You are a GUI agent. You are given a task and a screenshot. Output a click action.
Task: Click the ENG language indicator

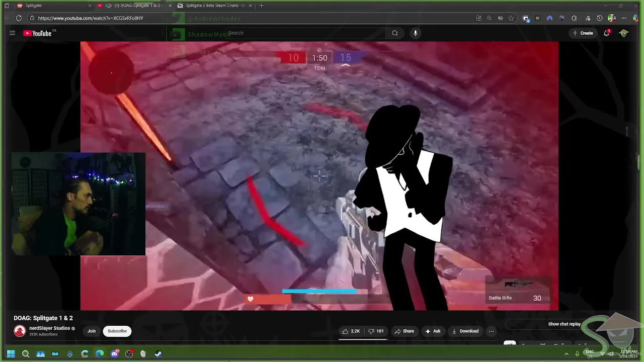click(590, 354)
